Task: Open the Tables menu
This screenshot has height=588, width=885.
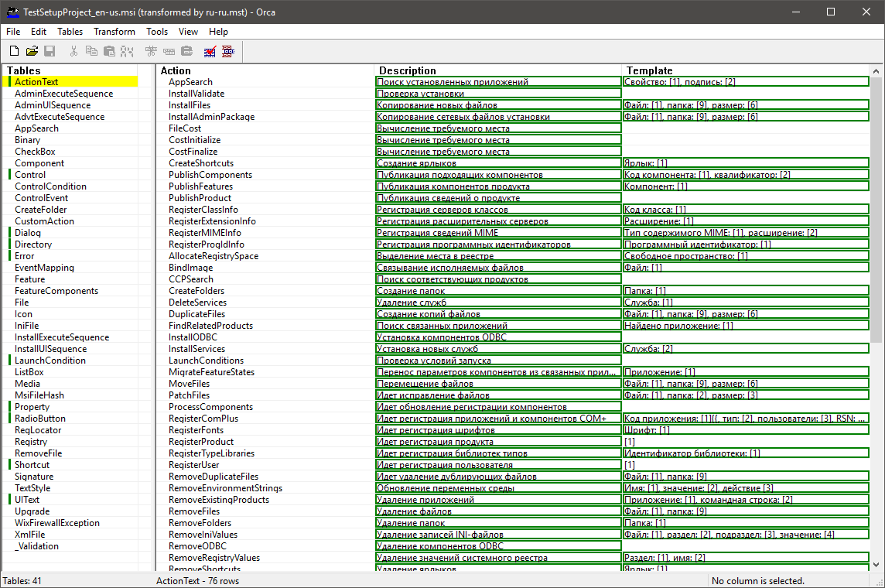Action: point(70,32)
